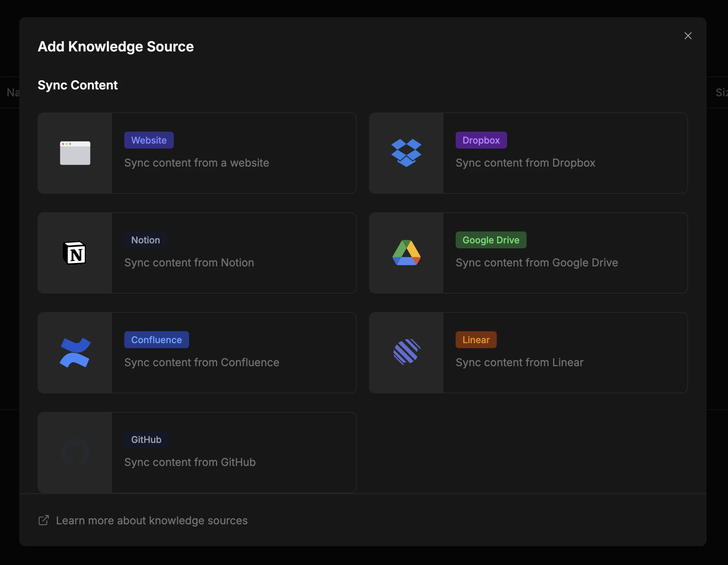Click the Confluence icon
The height and width of the screenshot is (565, 728).
75,353
